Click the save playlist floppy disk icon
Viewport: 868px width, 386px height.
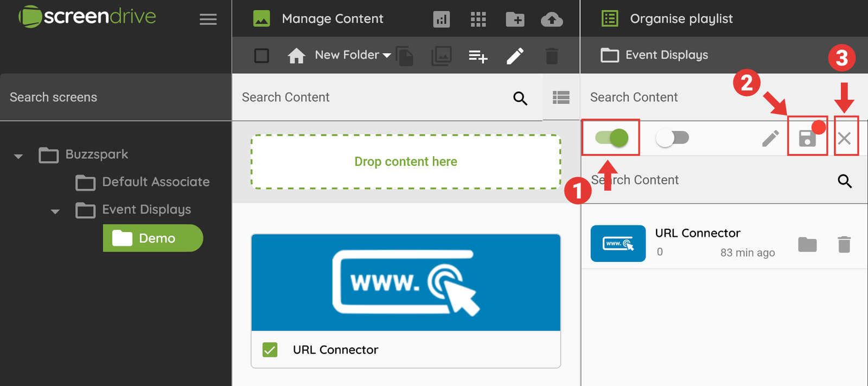(x=807, y=138)
